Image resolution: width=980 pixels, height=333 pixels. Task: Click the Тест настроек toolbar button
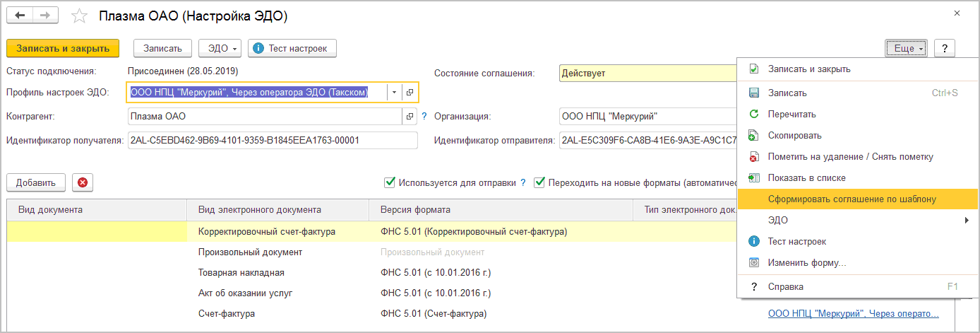pos(292,48)
